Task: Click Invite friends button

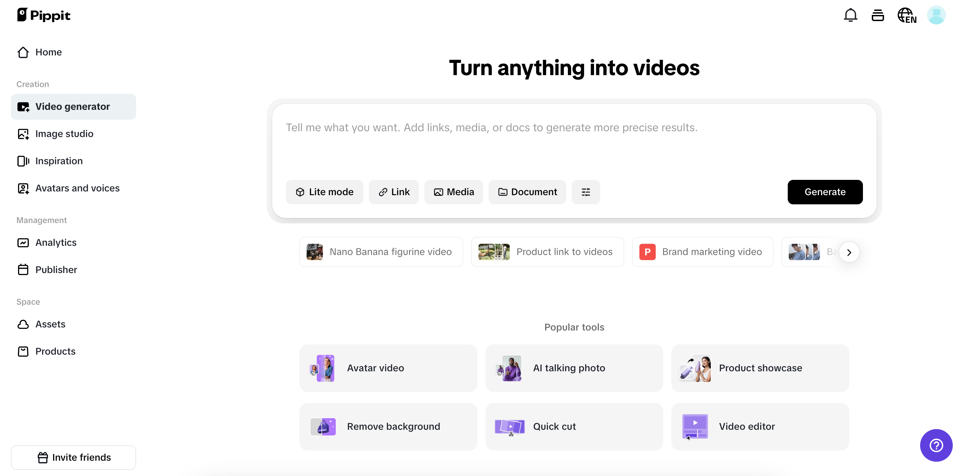Action: 73,457
